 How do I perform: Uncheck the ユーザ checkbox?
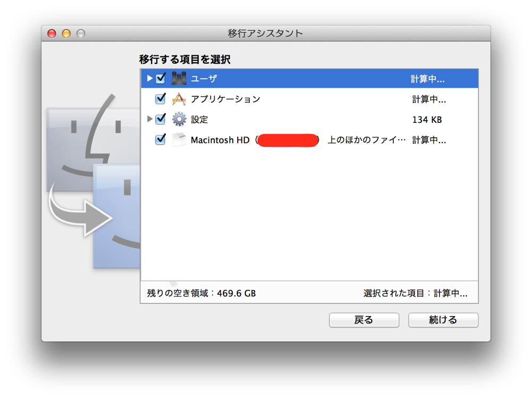coord(161,78)
